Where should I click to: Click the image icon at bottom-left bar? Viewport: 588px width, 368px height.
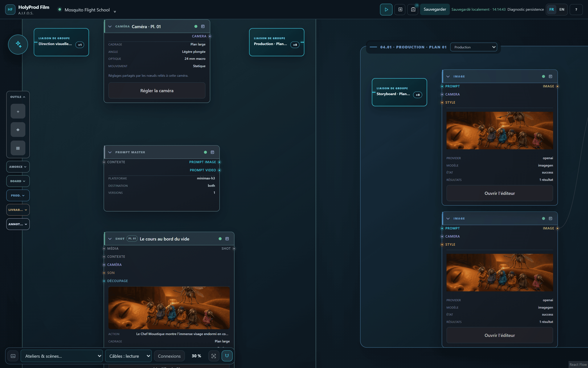coord(13,356)
